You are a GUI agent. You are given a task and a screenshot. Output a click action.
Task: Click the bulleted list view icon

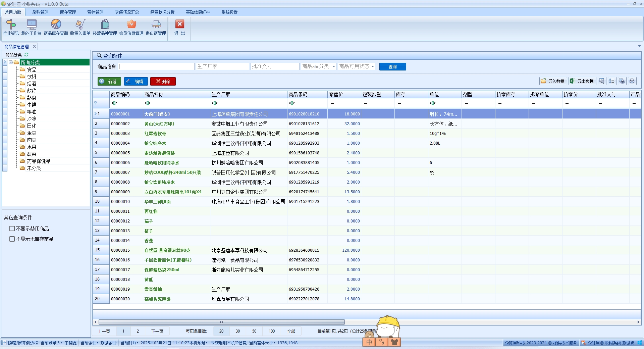(x=612, y=81)
